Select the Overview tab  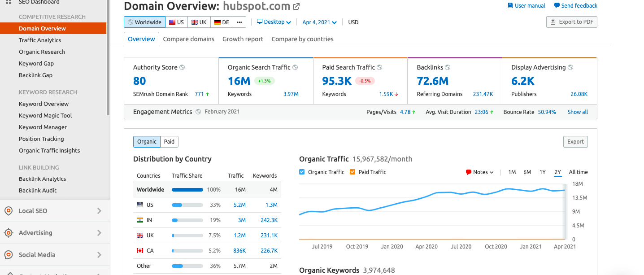tap(141, 39)
